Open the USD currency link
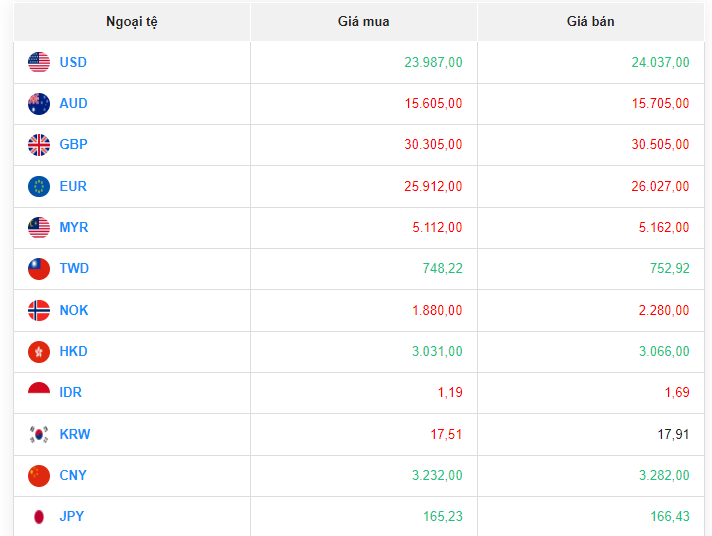The image size is (712, 536). coord(73,62)
